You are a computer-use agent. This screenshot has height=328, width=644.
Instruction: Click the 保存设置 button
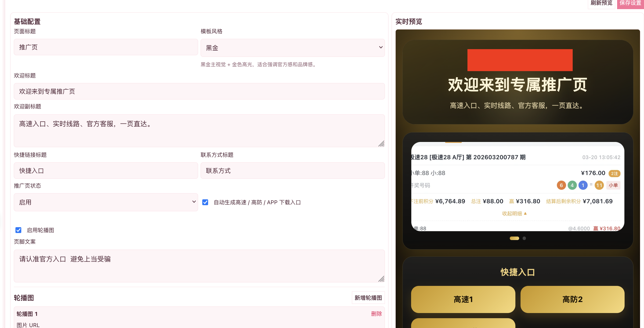630,3
